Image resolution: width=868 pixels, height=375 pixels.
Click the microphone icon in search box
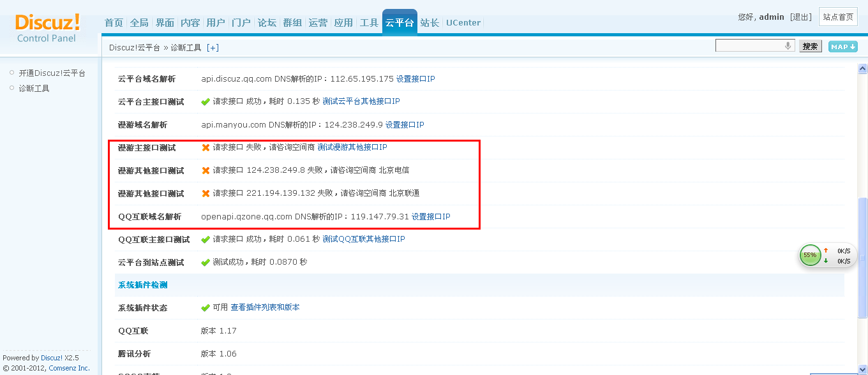click(788, 46)
